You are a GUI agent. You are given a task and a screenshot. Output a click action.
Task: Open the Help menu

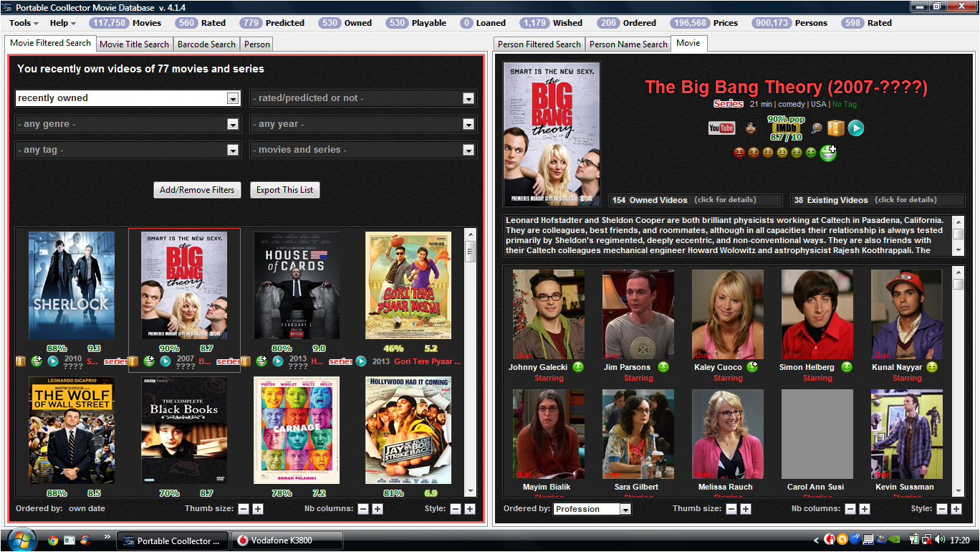(x=63, y=23)
